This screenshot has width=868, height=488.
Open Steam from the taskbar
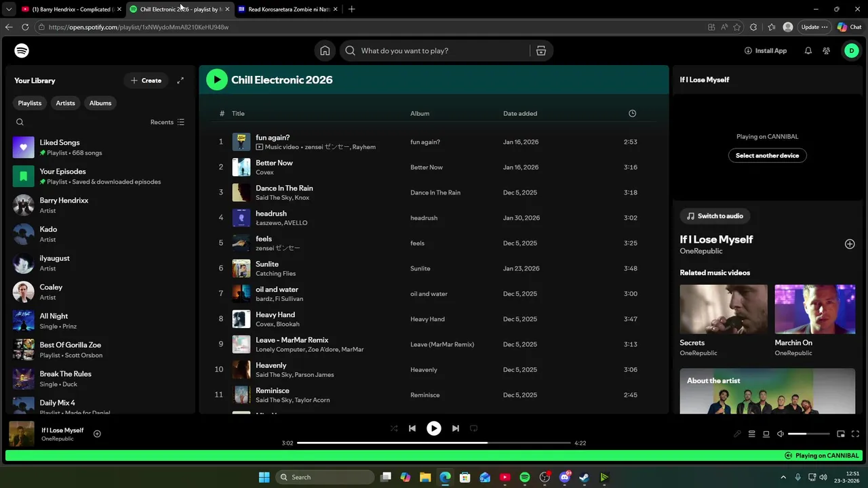584,477
